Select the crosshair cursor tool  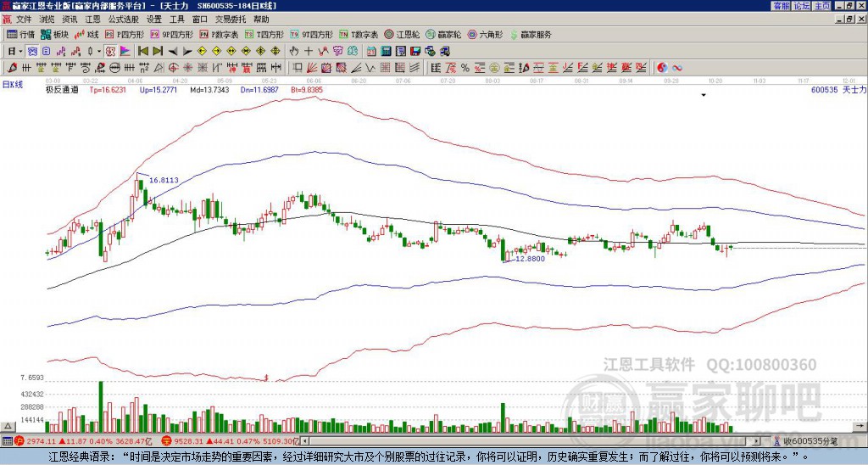tap(309, 52)
